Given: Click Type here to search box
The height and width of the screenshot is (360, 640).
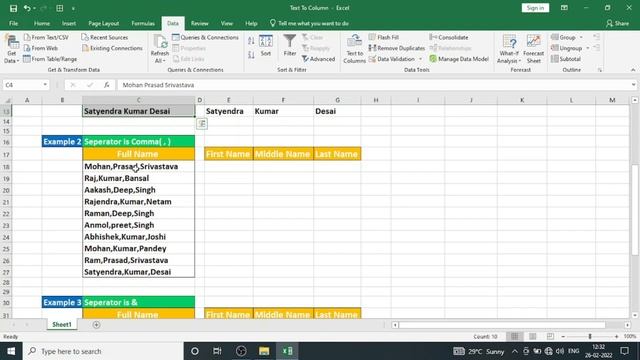Looking at the screenshot, I should point(103,351).
